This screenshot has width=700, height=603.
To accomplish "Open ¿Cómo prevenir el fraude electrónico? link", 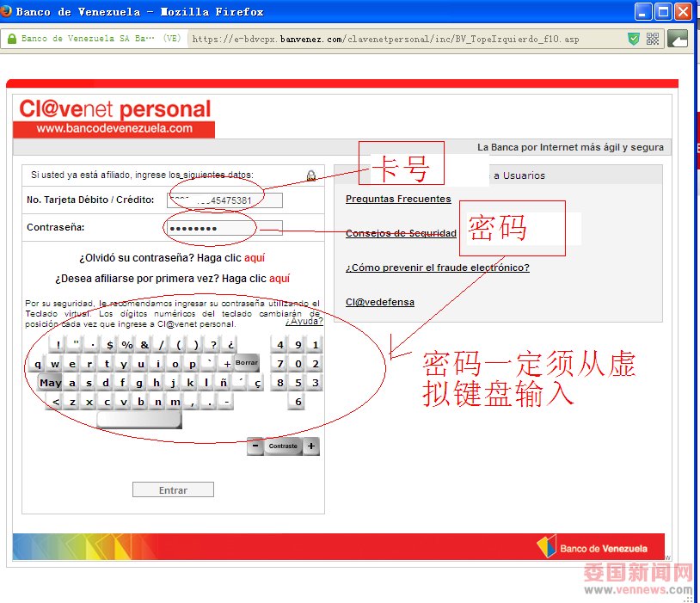I will point(438,268).
